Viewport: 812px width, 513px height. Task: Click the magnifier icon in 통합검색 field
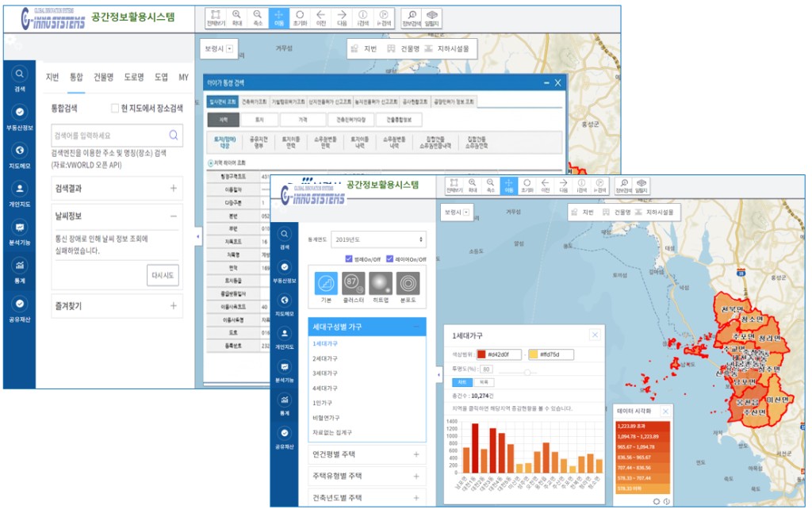174,136
